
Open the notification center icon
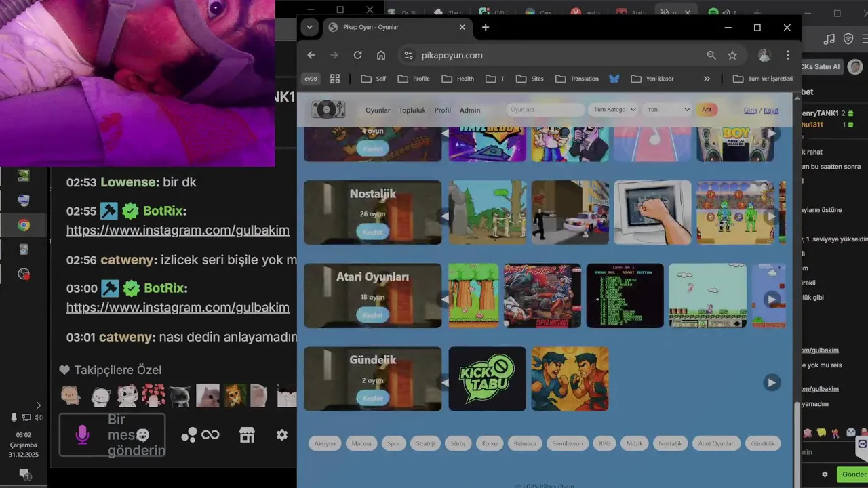24,474
